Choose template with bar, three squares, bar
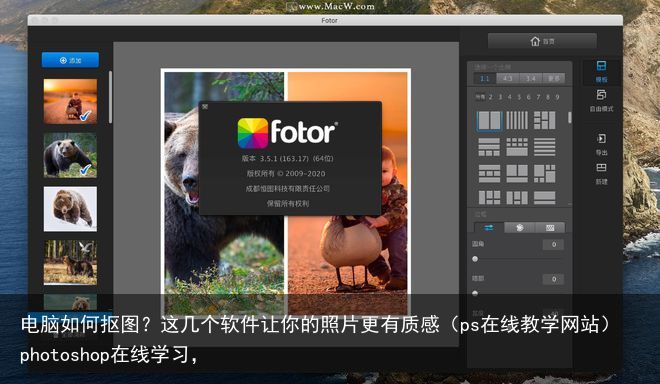Viewport: 660px width, 384px height. click(x=489, y=173)
